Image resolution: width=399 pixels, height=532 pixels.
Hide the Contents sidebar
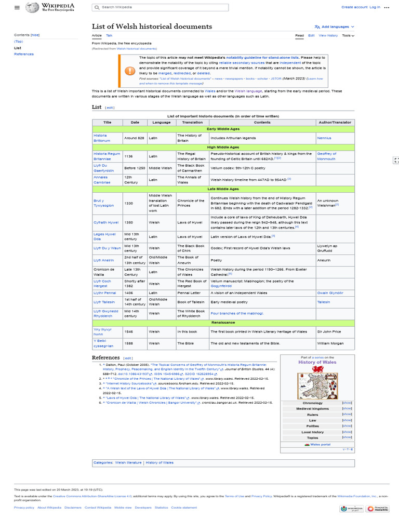35,35
